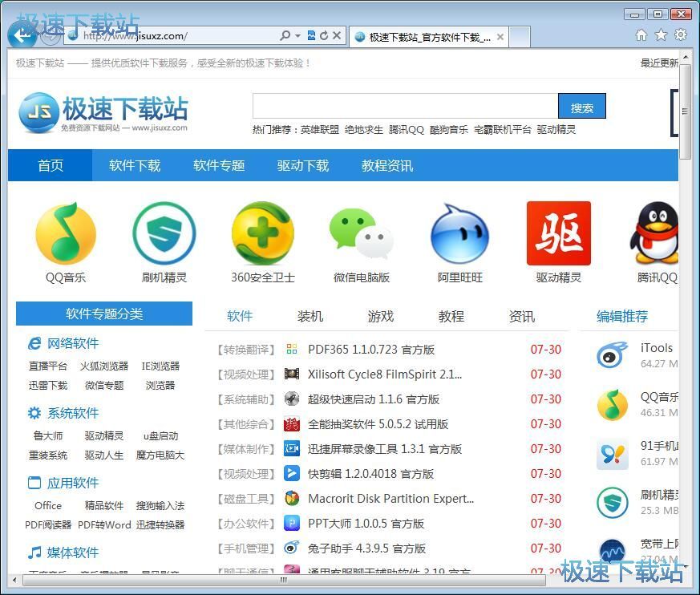Open 教程资讯 navigation item
Image resolution: width=700 pixels, height=595 pixels.
click(387, 165)
